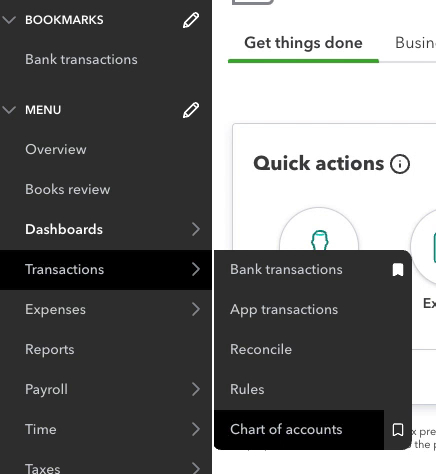Open Rules in the Transactions submenu
Viewport: 436px width, 474px height.
(247, 389)
